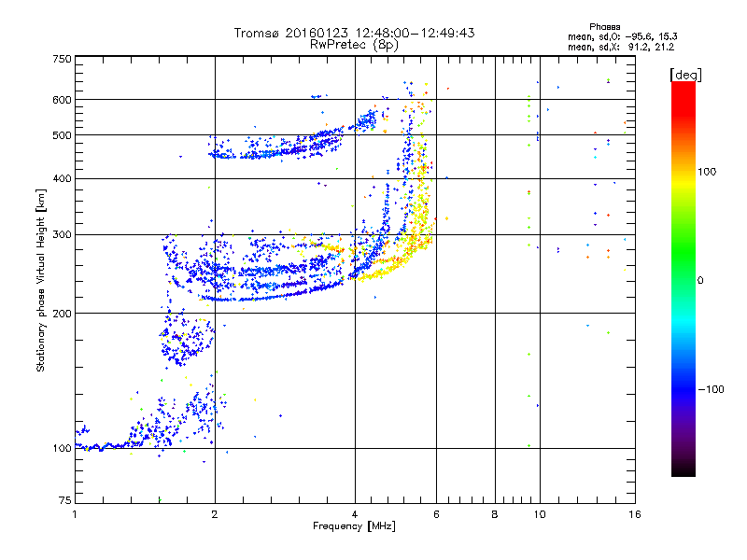Image resolution: width=747 pixels, height=560 pixels.
Task: Click y-axis tick label '750'
Action: coord(62,59)
